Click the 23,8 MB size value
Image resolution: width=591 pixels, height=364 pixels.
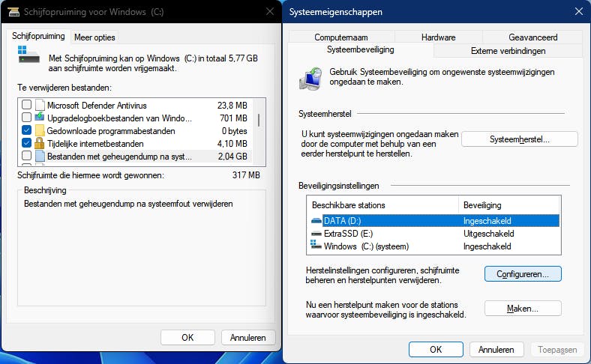[x=232, y=106]
